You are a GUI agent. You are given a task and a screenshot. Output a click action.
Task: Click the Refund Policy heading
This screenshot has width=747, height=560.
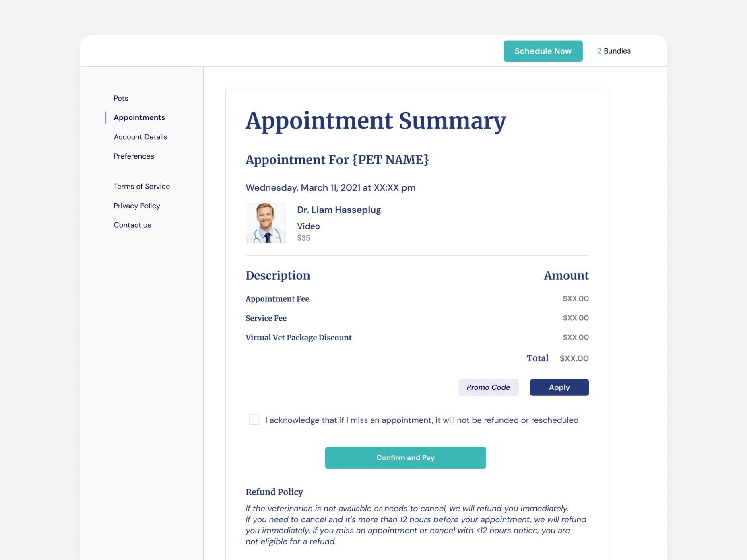274,492
